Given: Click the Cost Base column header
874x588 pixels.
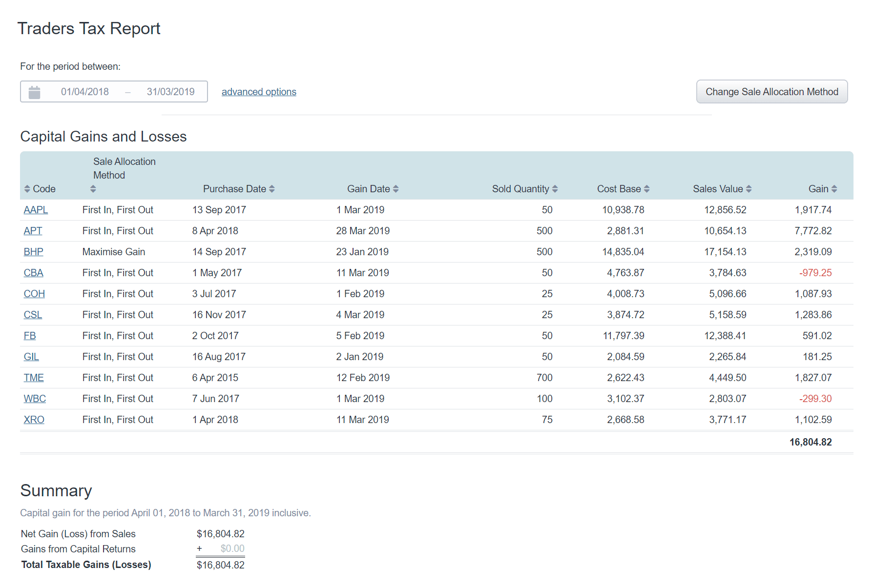Looking at the screenshot, I should (619, 189).
